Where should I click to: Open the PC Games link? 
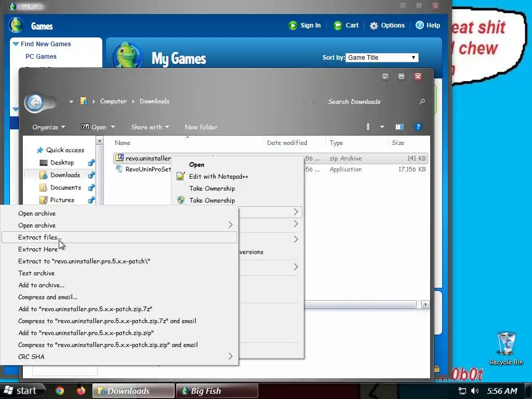pyautogui.click(x=41, y=57)
